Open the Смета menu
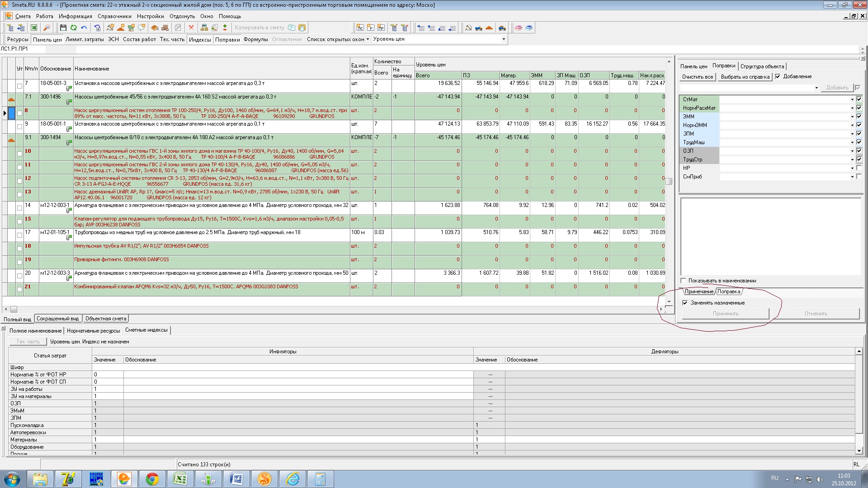Viewport: 868px width, 488px height. [23, 16]
